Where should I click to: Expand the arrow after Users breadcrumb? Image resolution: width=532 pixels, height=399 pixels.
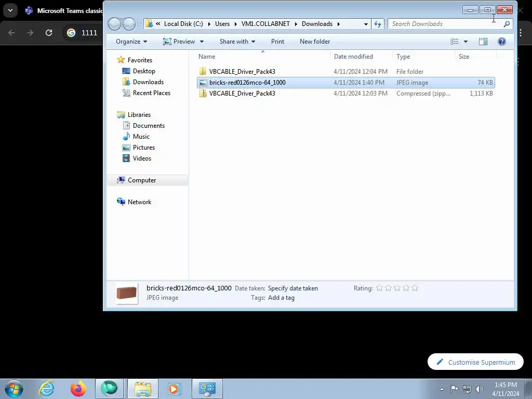[235, 24]
